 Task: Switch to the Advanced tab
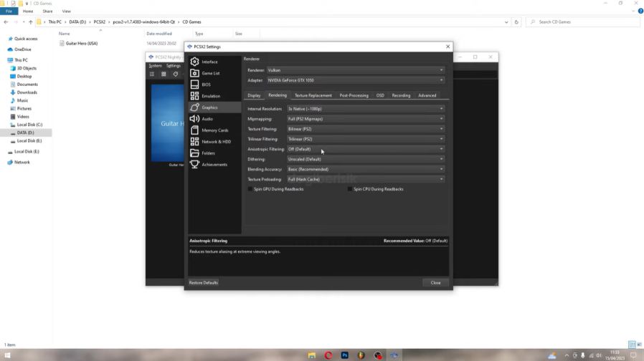(427, 95)
